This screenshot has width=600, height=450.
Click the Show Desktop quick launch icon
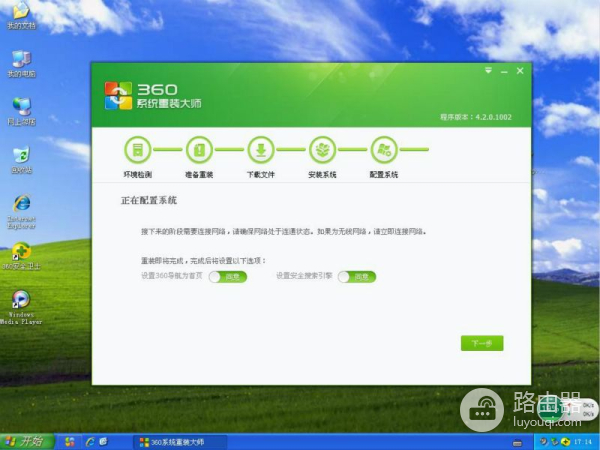(x=104, y=442)
